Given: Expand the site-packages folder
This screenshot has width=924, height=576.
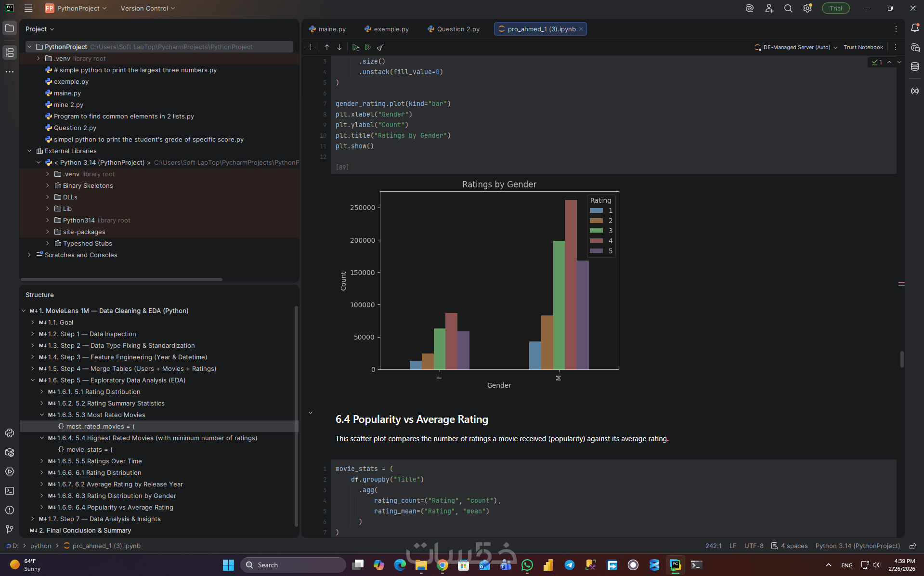Looking at the screenshot, I should 48,232.
